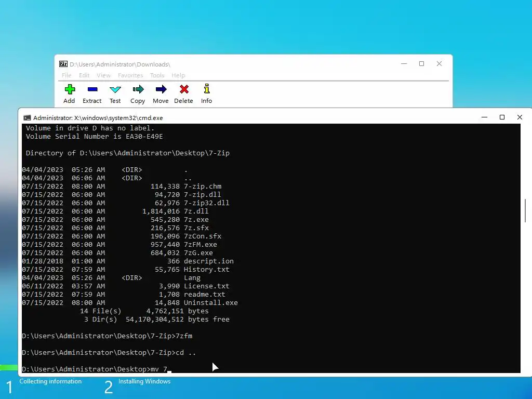The width and height of the screenshot is (532, 399).
Task: Open the Help menu in 7-Zip
Action: (178, 75)
